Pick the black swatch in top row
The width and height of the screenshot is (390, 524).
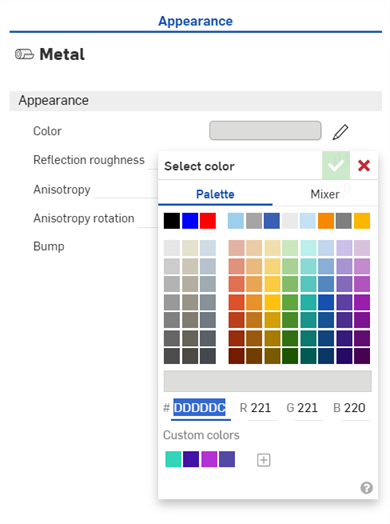point(172,221)
